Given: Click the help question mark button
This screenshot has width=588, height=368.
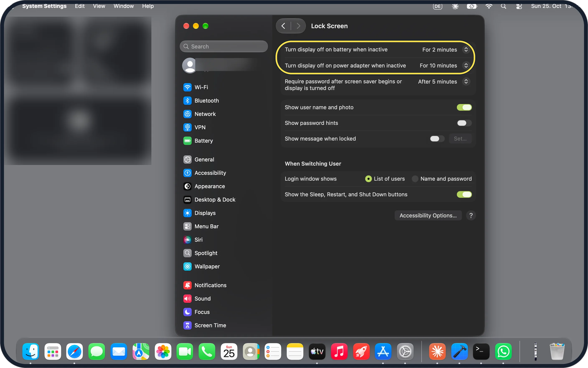Looking at the screenshot, I should pos(471,215).
